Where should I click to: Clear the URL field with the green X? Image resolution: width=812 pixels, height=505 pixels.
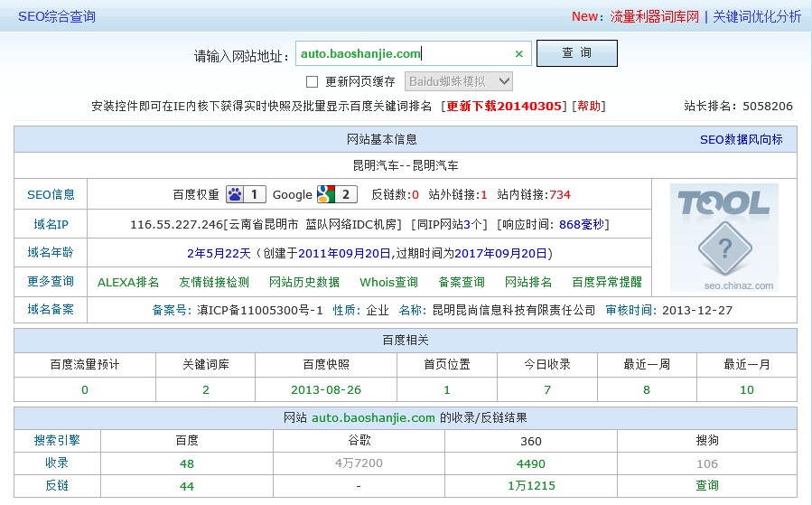point(518,54)
